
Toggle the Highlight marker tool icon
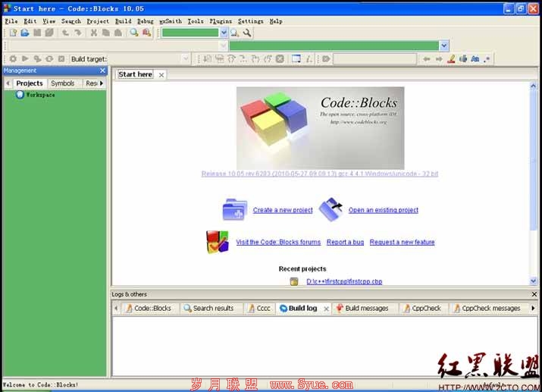point(451,59)
